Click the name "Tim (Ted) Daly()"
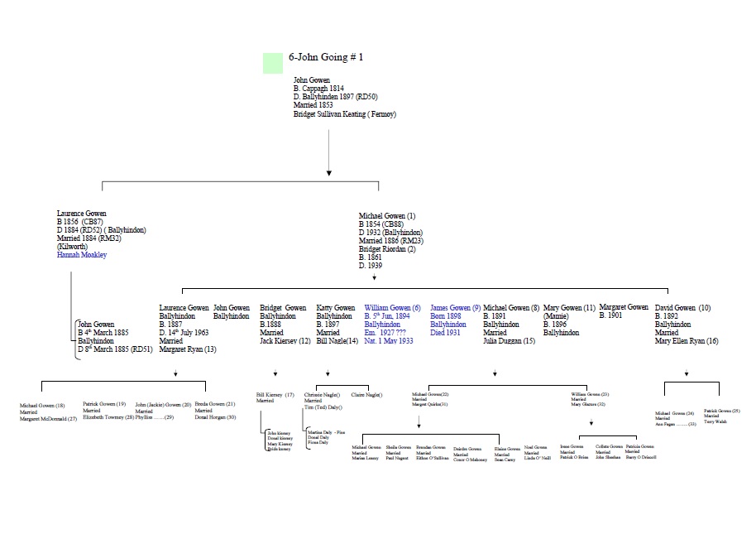Viewport: 756px width, 534px height. click(323, 407)
